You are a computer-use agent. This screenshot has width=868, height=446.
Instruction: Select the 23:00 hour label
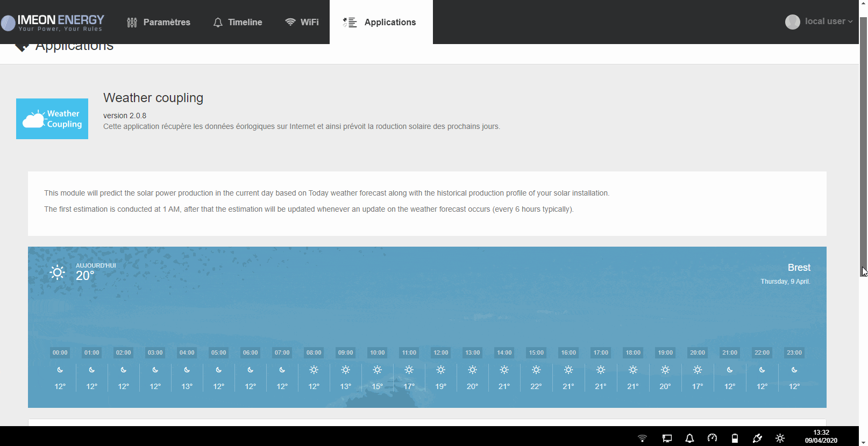click(794, 353)
